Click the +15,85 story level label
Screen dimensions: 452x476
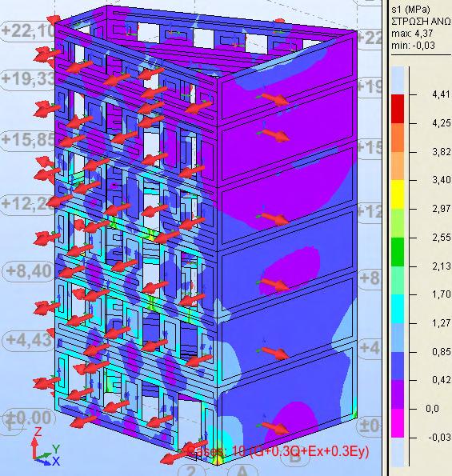(27, 139)
